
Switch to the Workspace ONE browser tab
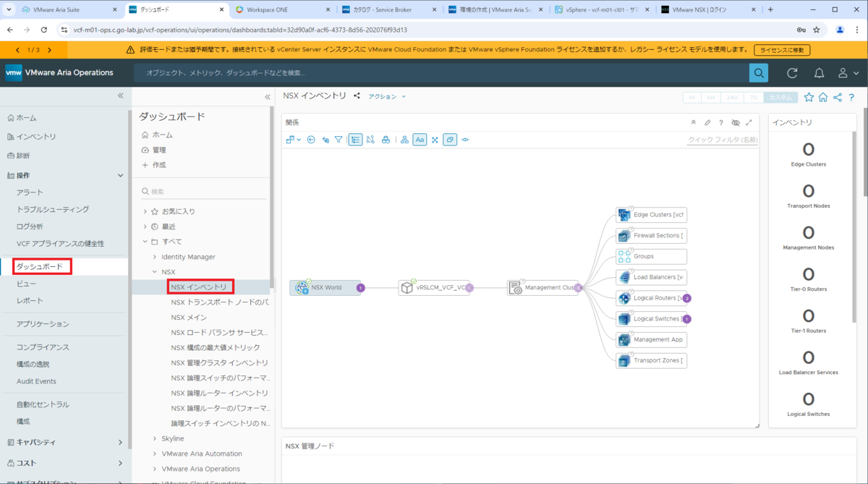[281, 9]
